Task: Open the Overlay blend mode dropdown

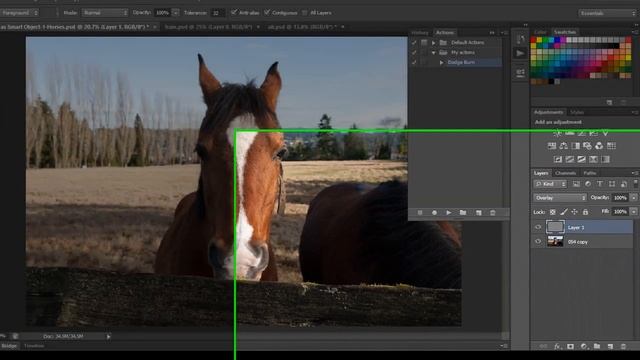Action: coord(560,198)
